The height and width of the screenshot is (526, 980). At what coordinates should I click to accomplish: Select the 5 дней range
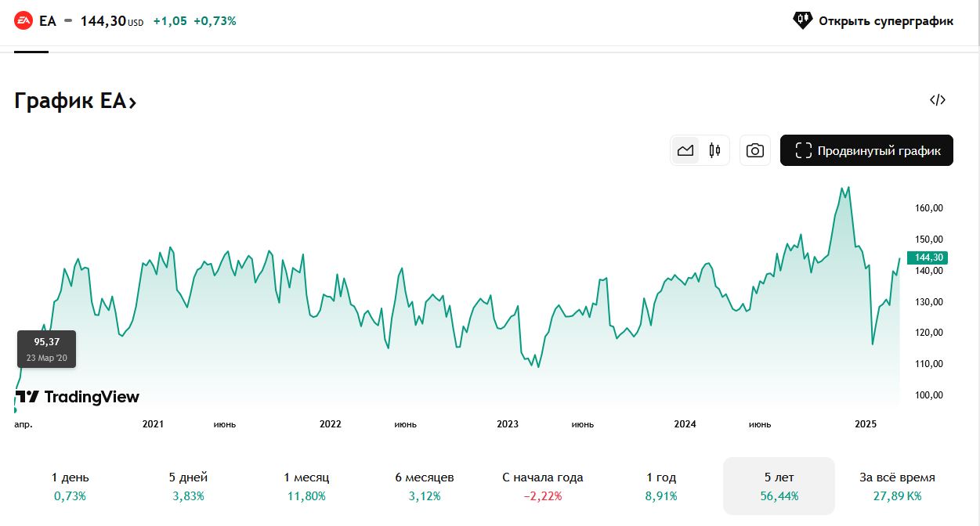(x=188, y=486)
